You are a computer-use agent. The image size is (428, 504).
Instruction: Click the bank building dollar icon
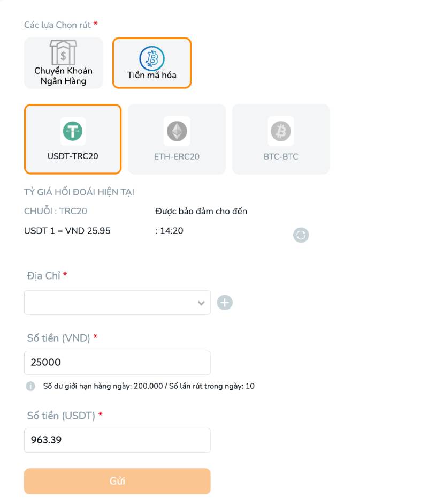63,52
